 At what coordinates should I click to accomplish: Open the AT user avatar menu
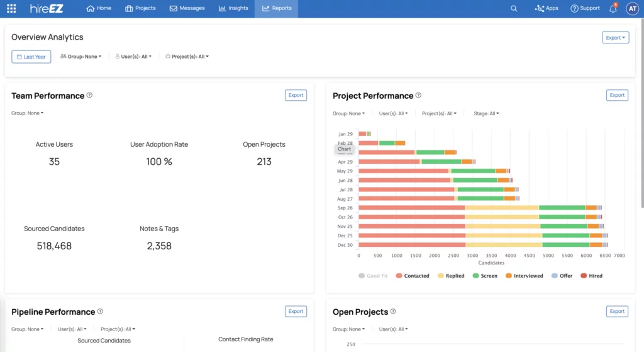[631, 8]
